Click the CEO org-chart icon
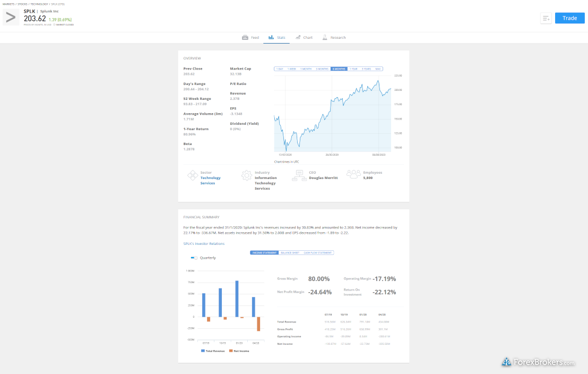Viewport: 588px width, 374px height. [x=299, y=175]
